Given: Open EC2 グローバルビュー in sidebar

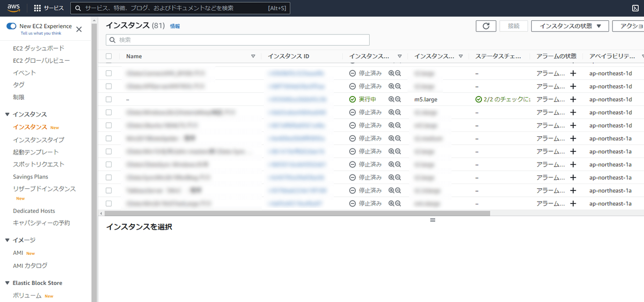Looking at the screenshot, I should [x=41, y=61].
